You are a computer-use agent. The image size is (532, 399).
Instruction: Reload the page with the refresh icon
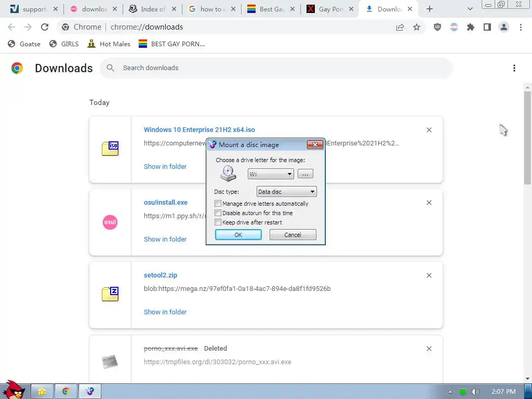[45, 27]
